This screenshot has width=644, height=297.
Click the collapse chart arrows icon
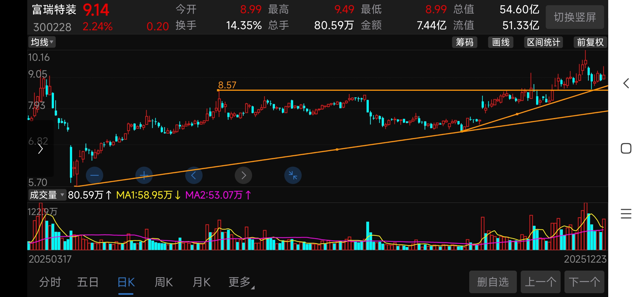(x=293, y=175)
